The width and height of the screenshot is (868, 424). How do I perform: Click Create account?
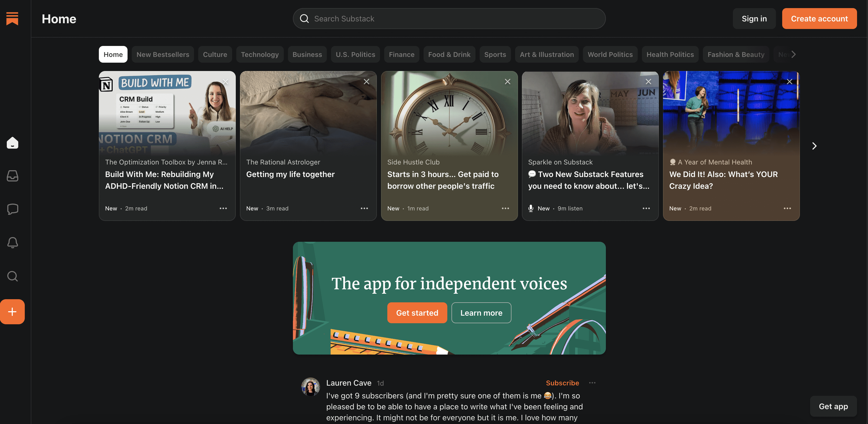819,19
